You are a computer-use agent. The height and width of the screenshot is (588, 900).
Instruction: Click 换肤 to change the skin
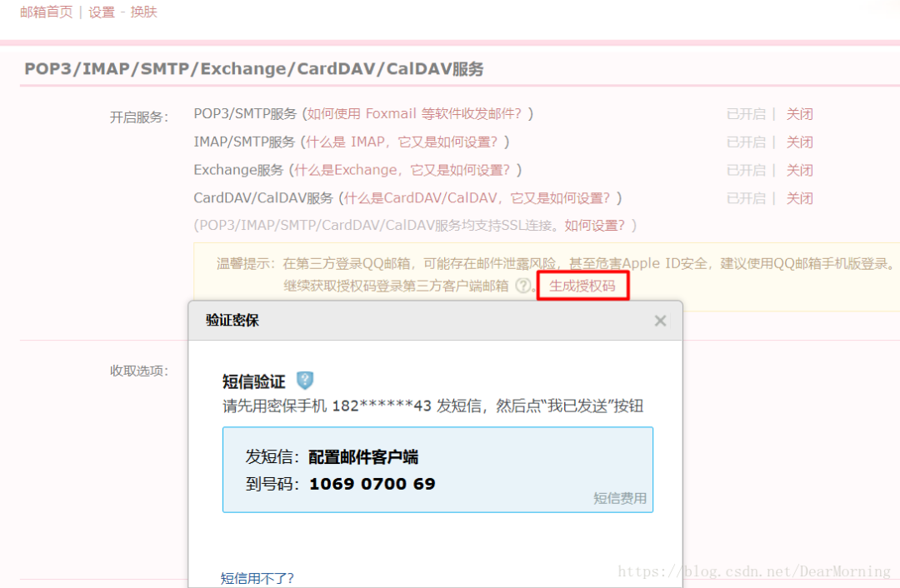(143, 12)
